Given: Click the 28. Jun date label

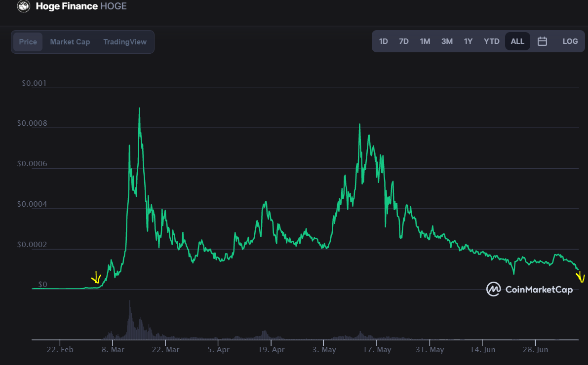Looking at the screenshot, I should click(x=535, y=350).
